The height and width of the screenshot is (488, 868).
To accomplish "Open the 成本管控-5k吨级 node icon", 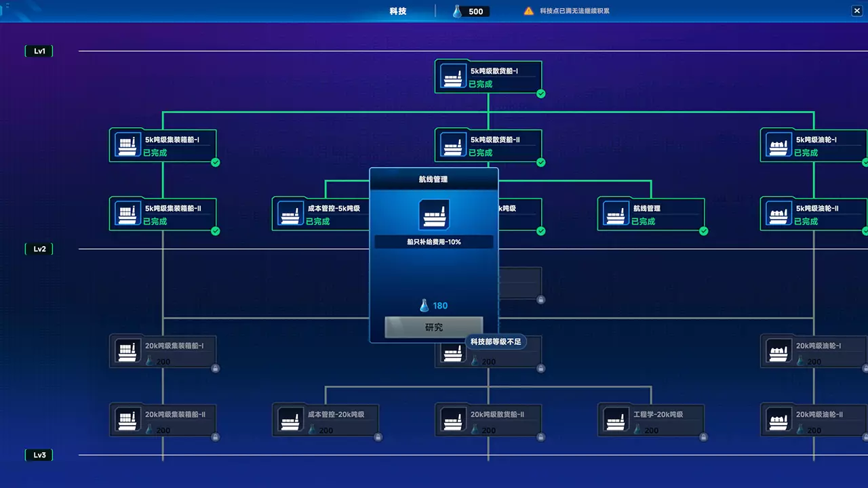I will pyautogui.click(x=290, y=213).
